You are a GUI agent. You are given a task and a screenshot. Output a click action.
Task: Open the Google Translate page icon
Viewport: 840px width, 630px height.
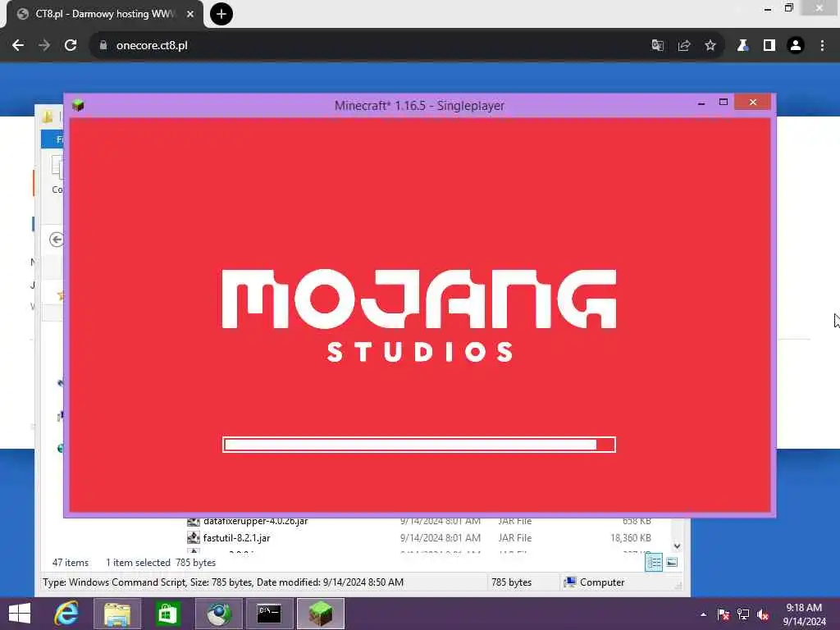pyautogui.click(x=657, y=46)
